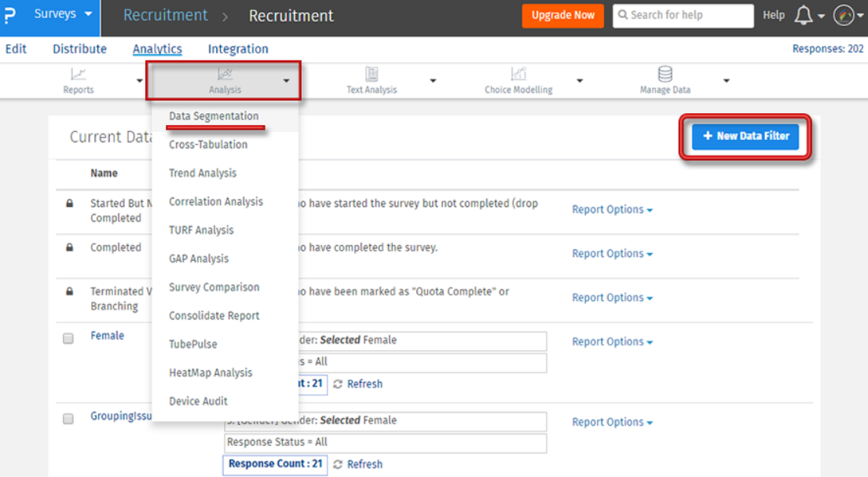Expand the Text Analysis dropdown arrow
This screenshot has width=868, height=477.
[x=433, y=81]
